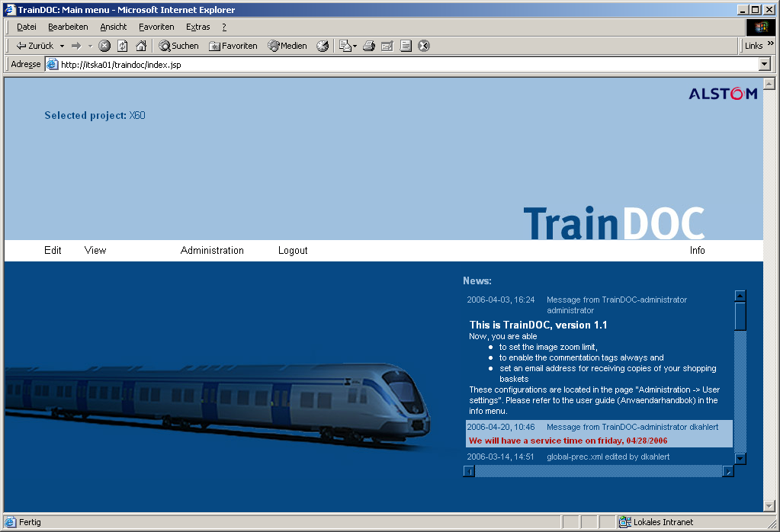Click the News scroll left arrow

(469, 471)
